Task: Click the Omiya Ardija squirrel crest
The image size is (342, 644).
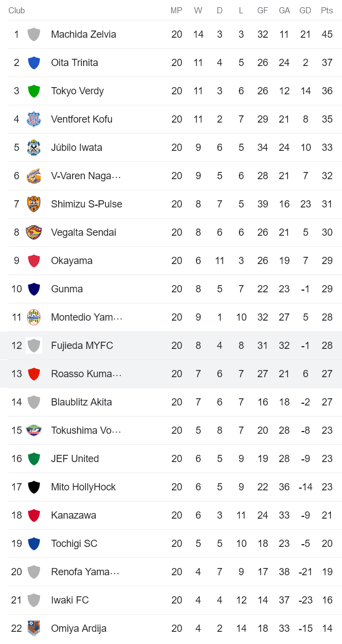Action: point(34,628)
